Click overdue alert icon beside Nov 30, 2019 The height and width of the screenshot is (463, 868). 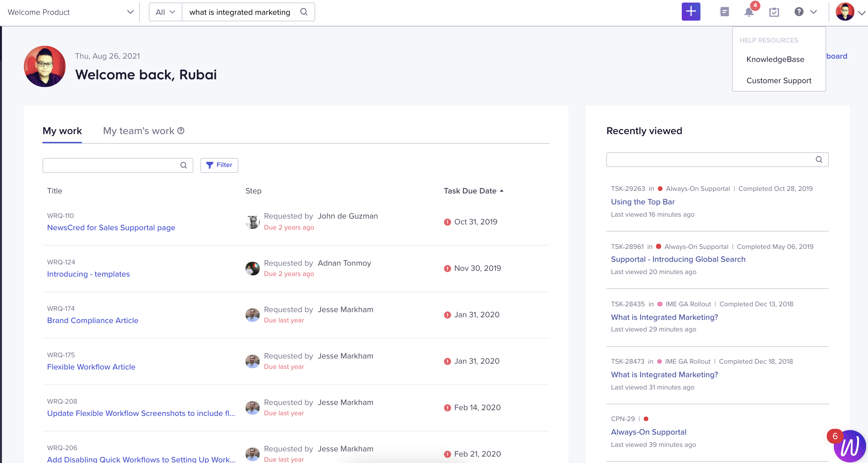(447, 269)
